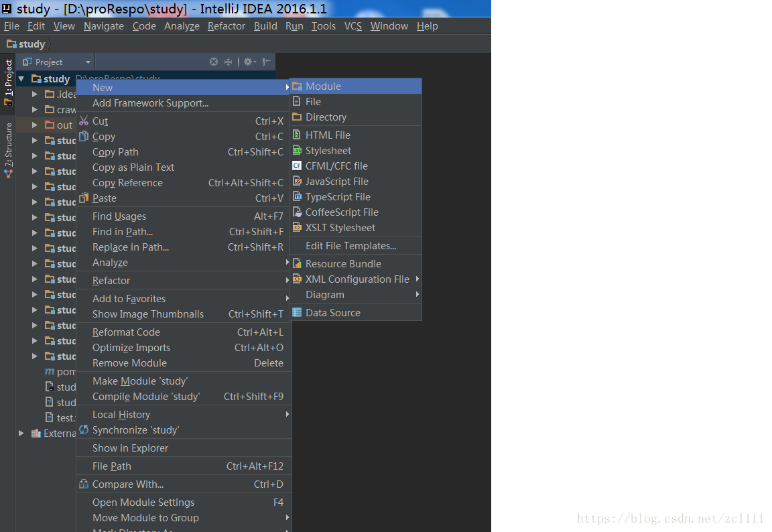Screen dimensions: 772x532
Task: Select the test file in project tree
Action: [60, 418]
